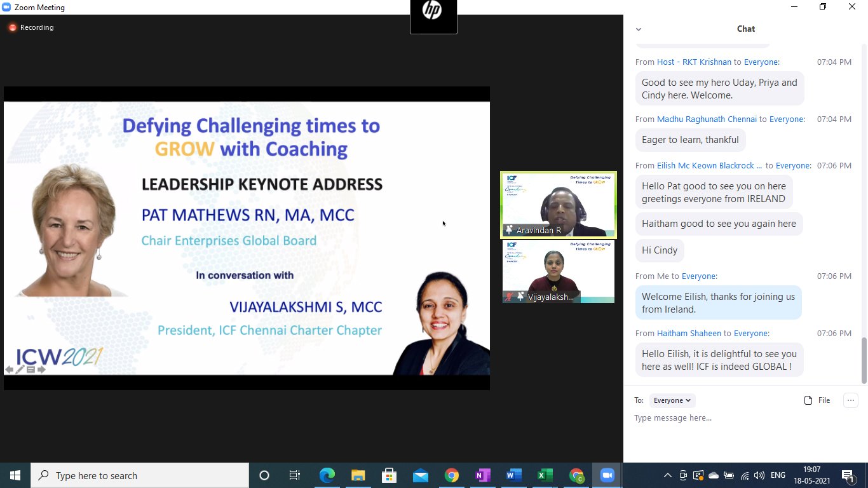Open OneNote from the taskbar
This screenshot has height=488, width=868.
[482, 475]
